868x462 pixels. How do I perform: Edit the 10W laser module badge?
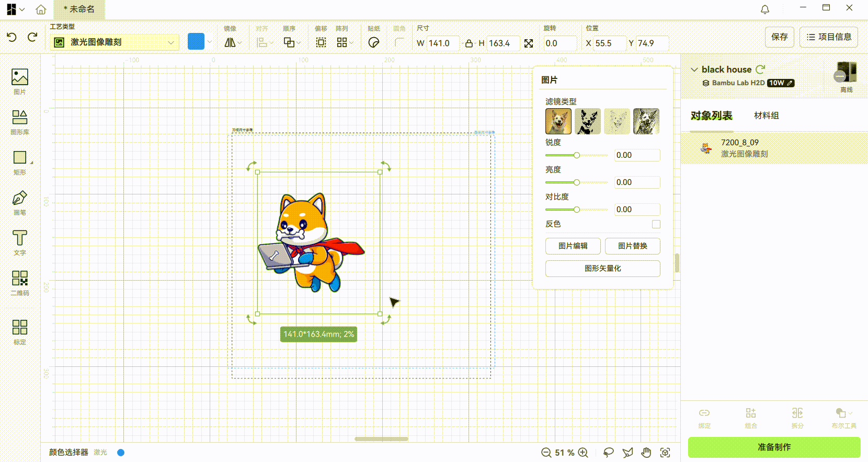tap(781, 83)
